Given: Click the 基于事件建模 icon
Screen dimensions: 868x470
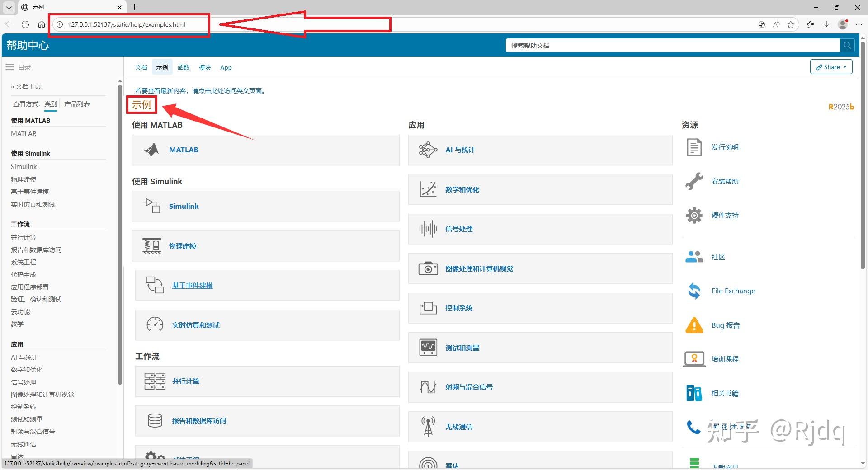Looking at the screenshot, I should [155, 285].
